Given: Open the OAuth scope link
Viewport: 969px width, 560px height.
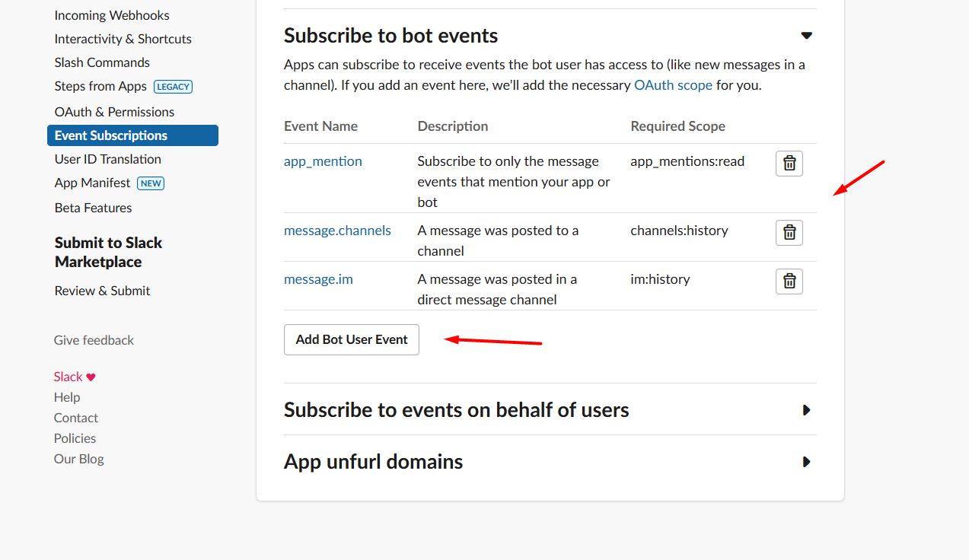Looking at the screenshot, I should [673, 85].
